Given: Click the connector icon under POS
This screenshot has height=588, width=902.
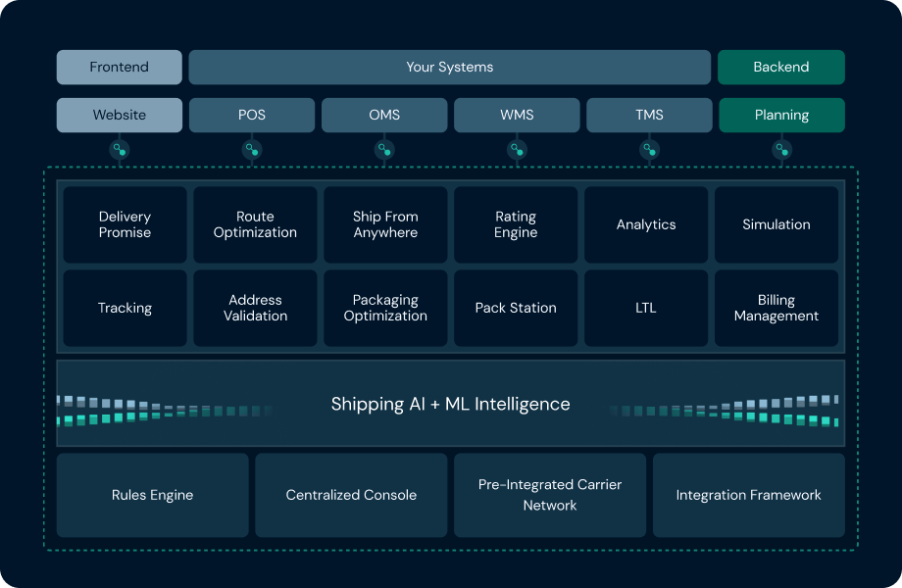Looking at the screenshot, I should 252,150.
